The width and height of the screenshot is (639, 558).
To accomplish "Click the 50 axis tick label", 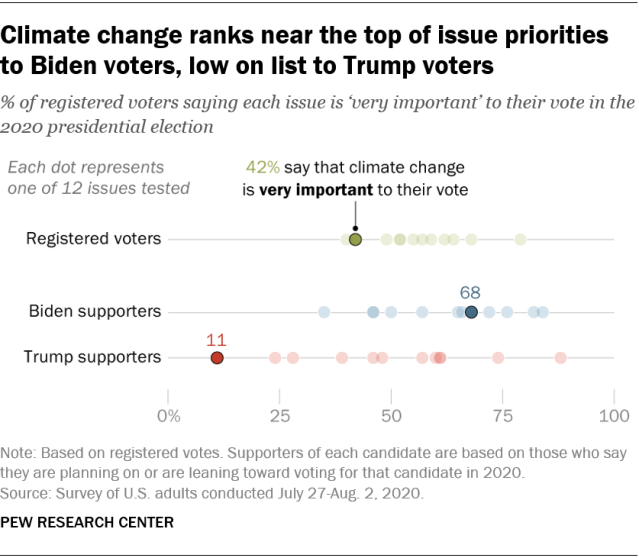I will [x=391, y=415].
